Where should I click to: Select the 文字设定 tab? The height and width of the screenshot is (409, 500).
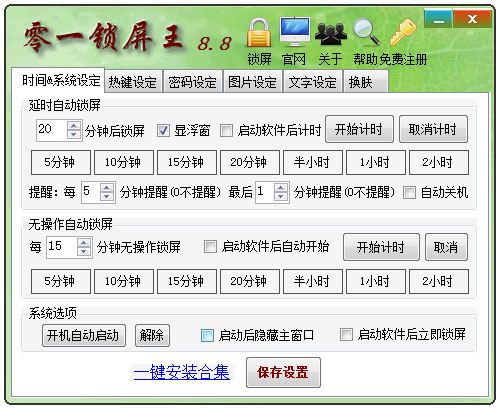313,82
